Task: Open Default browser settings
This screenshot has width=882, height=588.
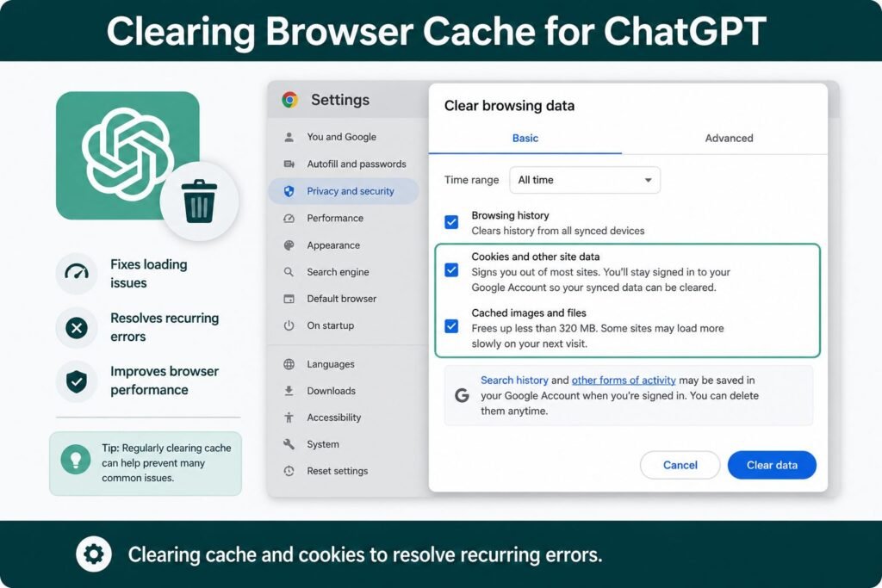Action: point(341,299)
